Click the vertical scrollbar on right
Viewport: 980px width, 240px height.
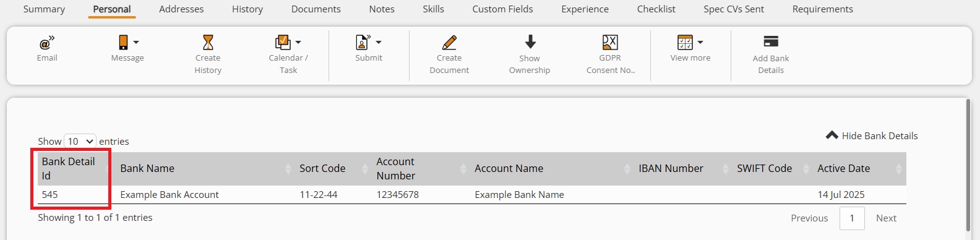click(968, 165)
